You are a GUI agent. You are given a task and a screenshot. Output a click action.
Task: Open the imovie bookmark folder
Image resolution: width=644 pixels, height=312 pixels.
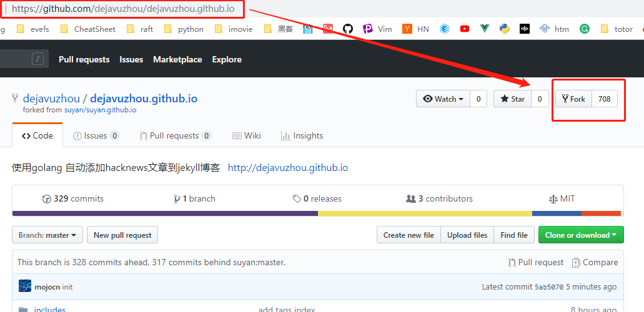(x=234, y=29)
